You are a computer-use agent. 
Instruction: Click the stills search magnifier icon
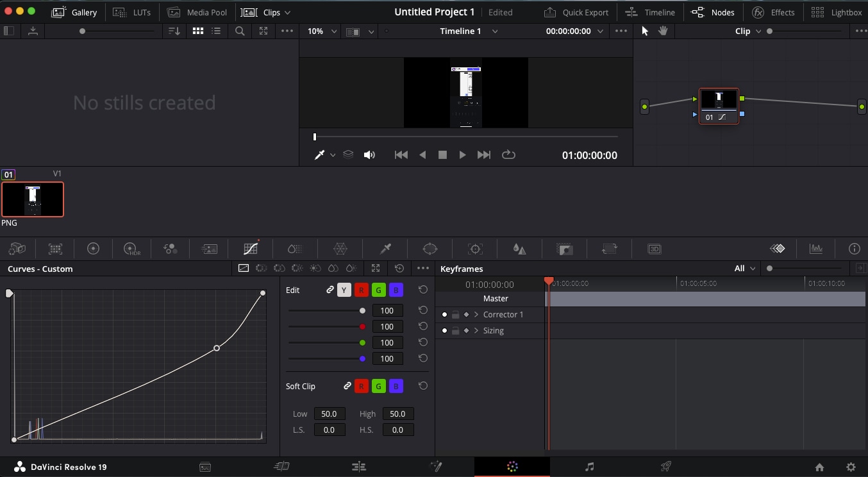[x=240, y=31]
